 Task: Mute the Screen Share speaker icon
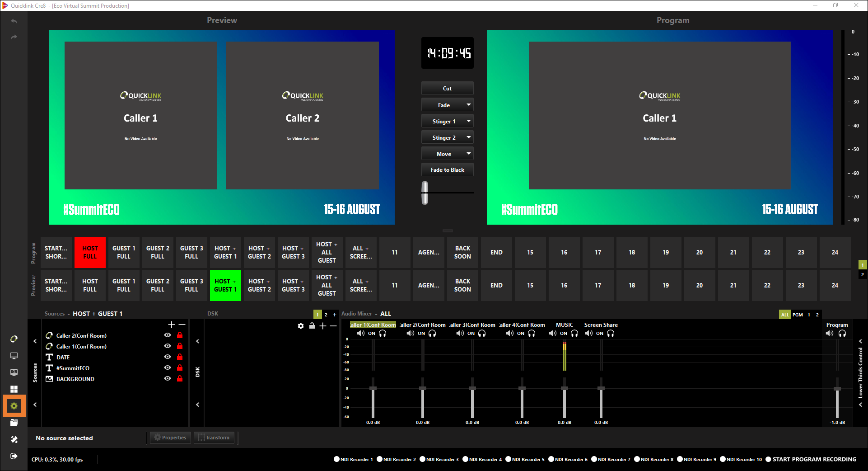588,334
